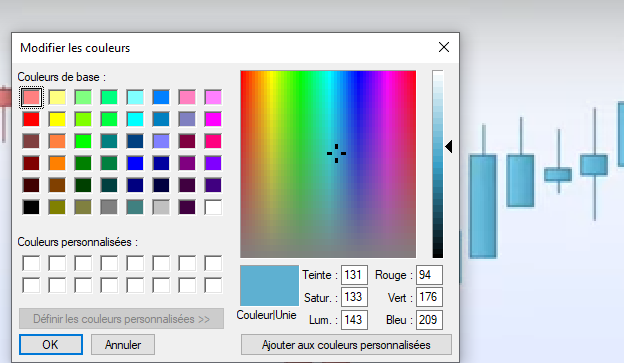Close the Modifier les couleurs dialog
624x363 pixels.
444,47
